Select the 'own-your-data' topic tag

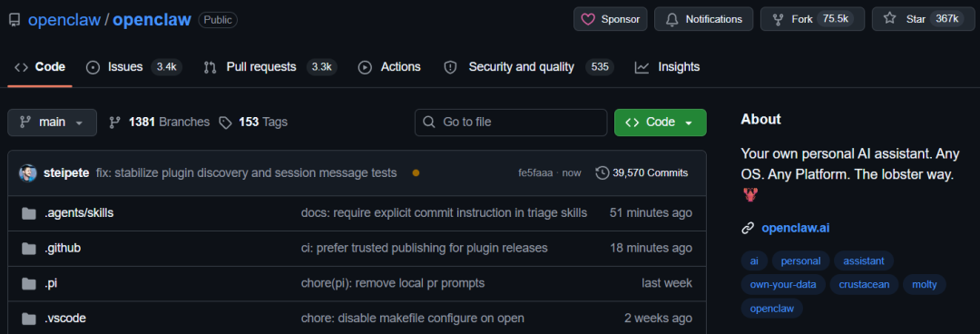[783, 284]
